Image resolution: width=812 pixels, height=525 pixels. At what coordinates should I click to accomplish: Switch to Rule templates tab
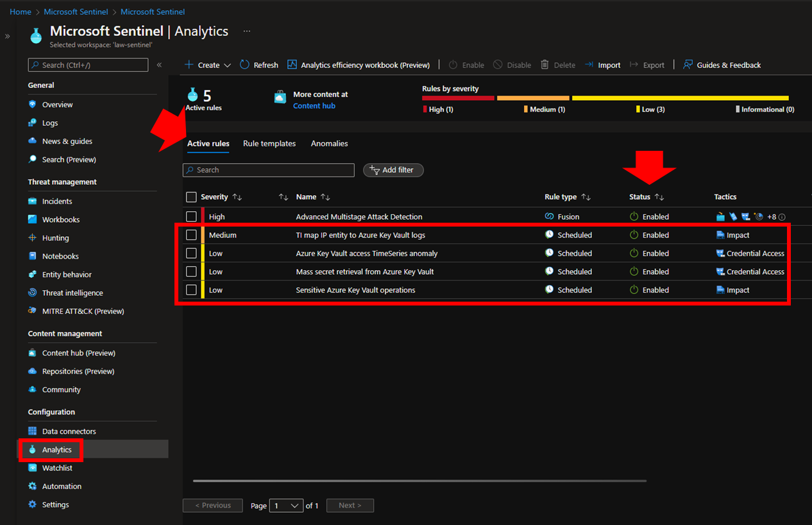point(269,144)
